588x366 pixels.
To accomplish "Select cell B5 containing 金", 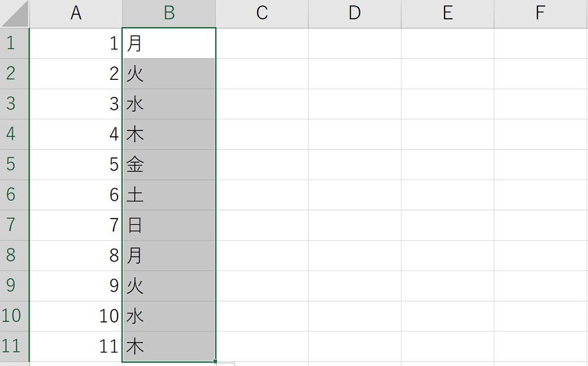I will coord(169,164).
